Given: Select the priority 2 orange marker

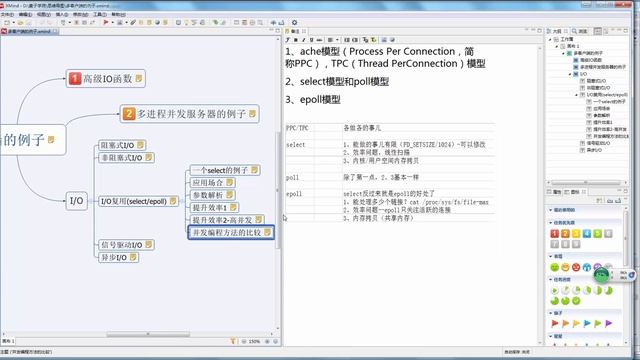Looking at the screenshot, I should pyautogui.click(x=565, y=233).
